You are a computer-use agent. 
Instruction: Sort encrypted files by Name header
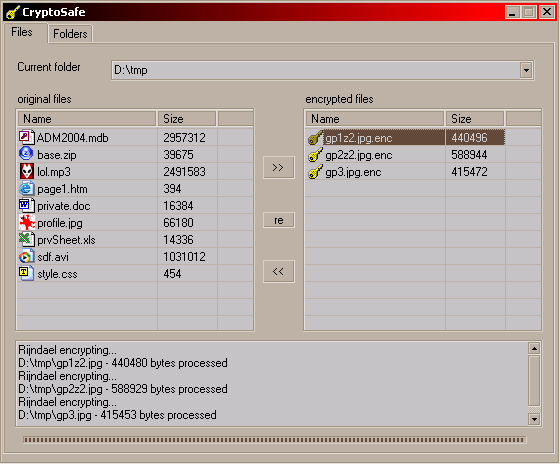[x=375, y=119]
